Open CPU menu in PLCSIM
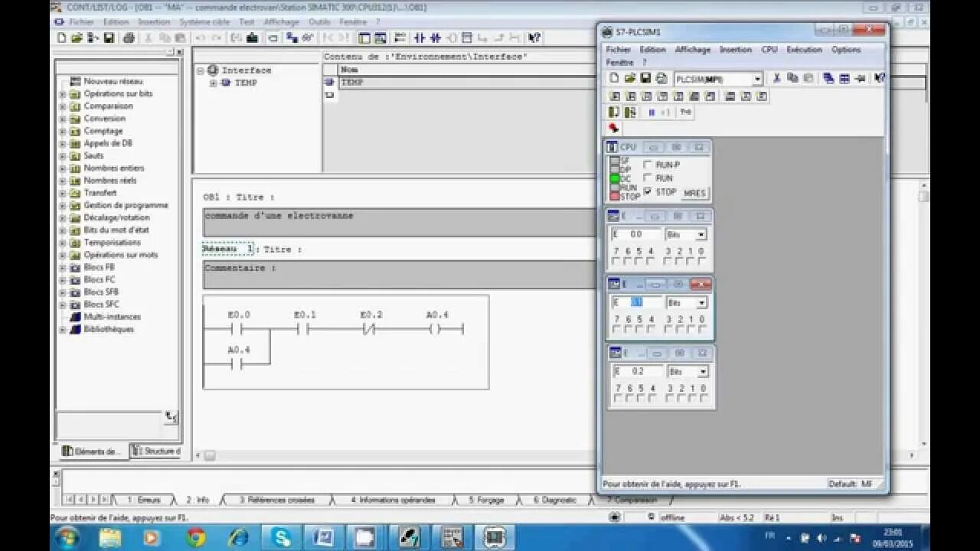This screenshot has height=551, width=980. 769,50
